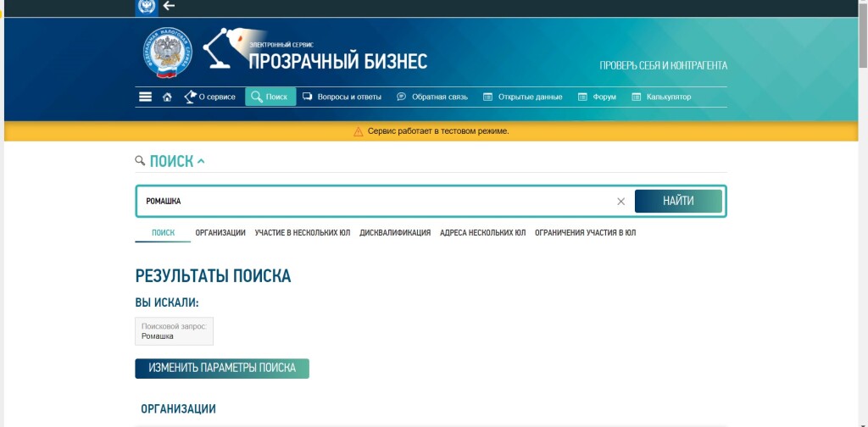Click the magnifier icon beside ПОИСК heading
The image size is (868, 427).
139,161
